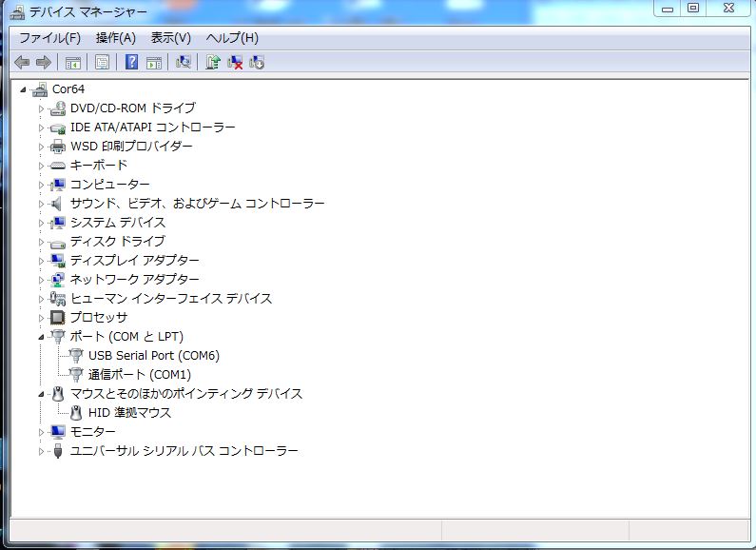Toggle the console tree pane icon

pyautogui.click(x=73, y=62)
